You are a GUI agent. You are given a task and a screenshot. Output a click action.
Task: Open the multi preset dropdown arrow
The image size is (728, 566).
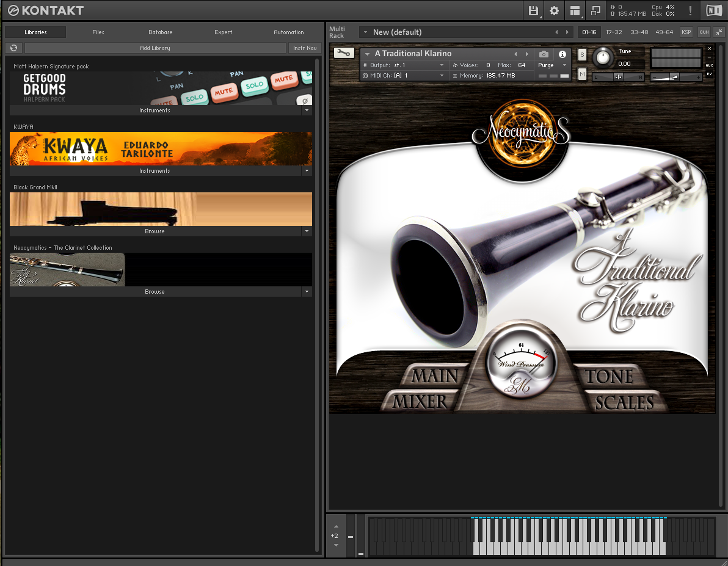click(365, 32)
